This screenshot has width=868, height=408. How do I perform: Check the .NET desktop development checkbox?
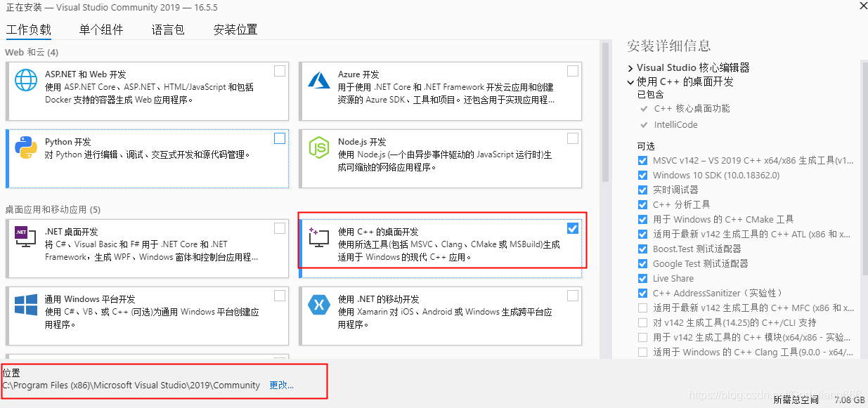tap(280, 228)
